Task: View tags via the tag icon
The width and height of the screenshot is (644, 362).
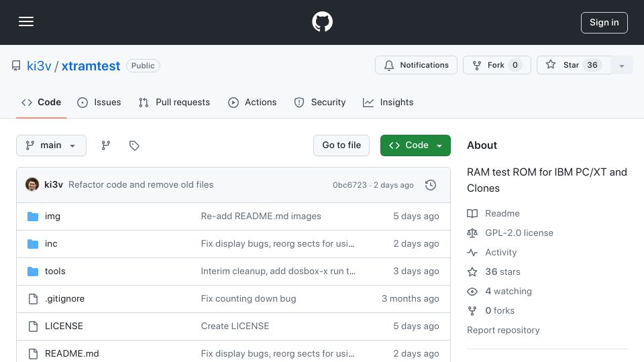Action: point(134,145)
